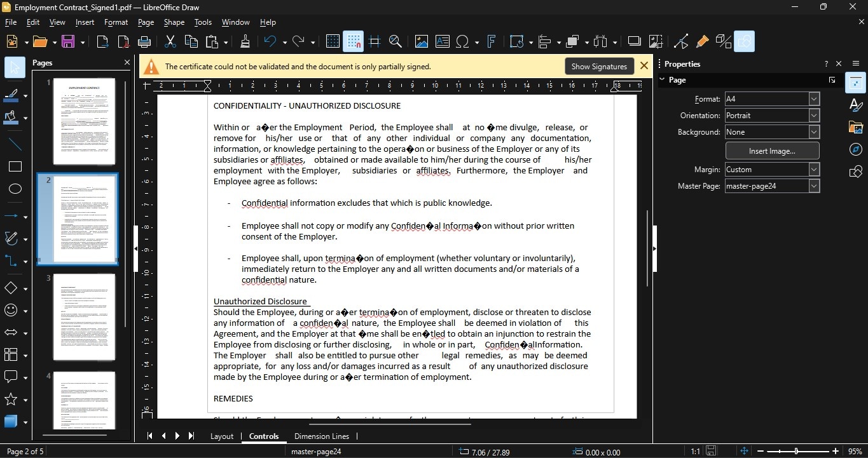Switch to the Layout layer tab
Image resolution: width=868 pixels, height=458 pixels.
[222, 436]
